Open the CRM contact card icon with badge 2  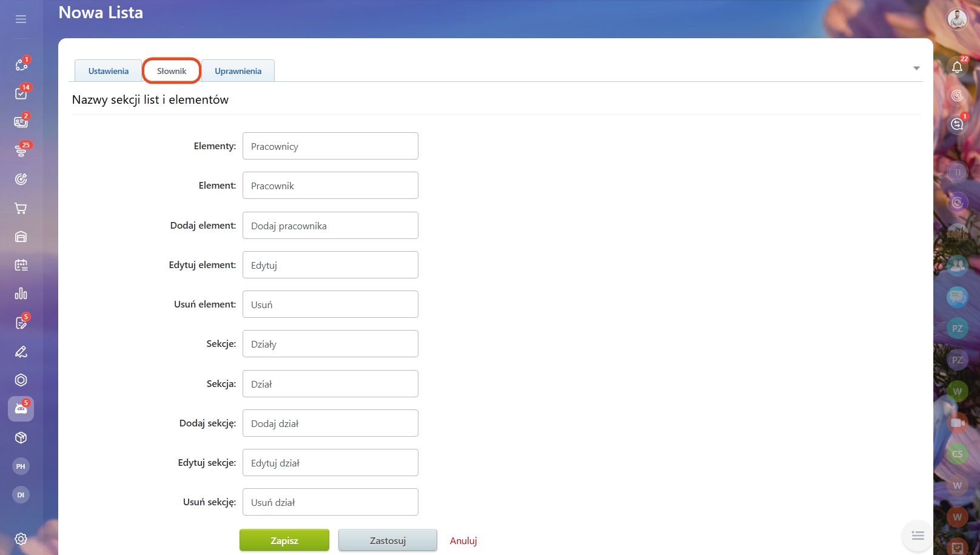pos(21,121)
